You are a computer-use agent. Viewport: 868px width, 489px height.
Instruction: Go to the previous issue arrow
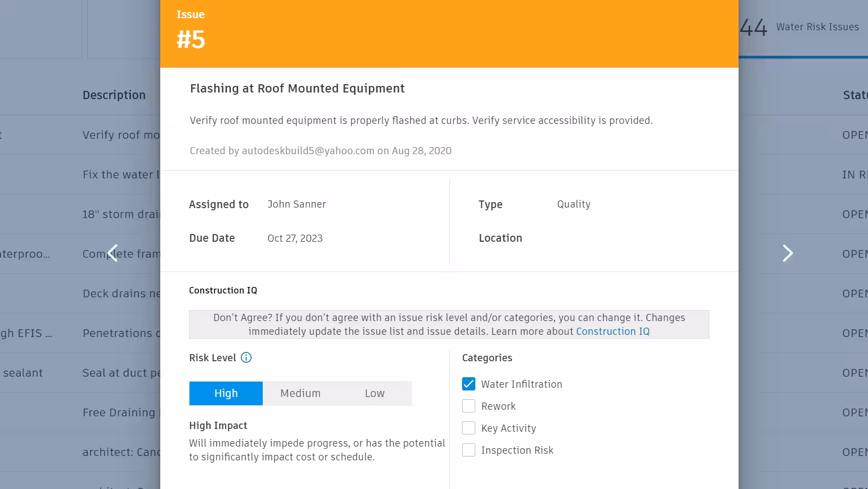113,253
